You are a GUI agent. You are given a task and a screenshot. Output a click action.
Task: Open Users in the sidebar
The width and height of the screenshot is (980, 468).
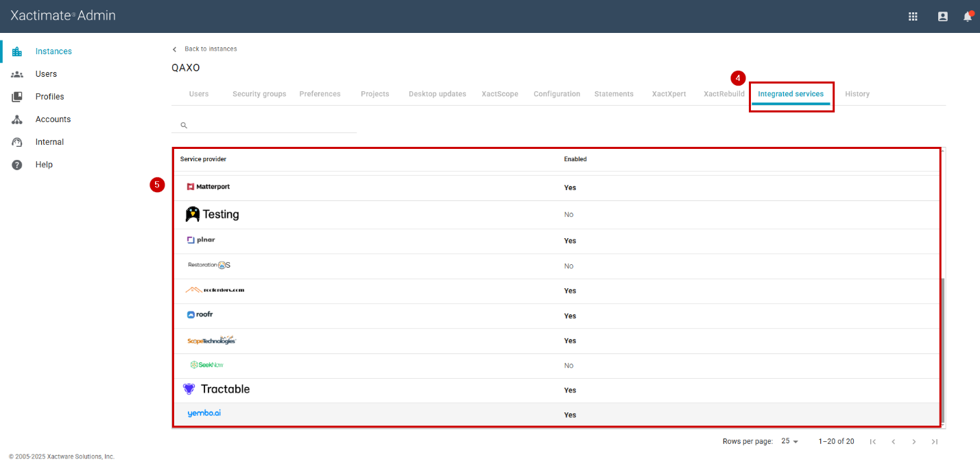click(46, 74)
